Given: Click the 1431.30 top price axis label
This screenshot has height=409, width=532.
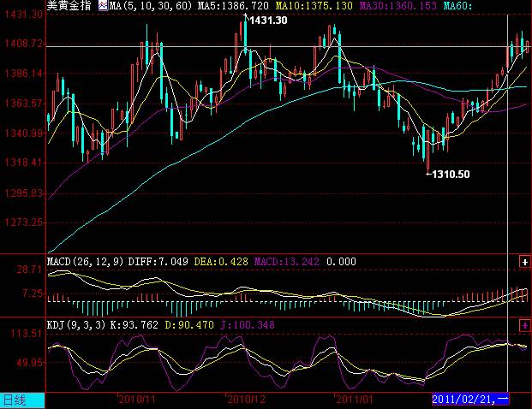Looking at the screenshot, I should 24,15.
